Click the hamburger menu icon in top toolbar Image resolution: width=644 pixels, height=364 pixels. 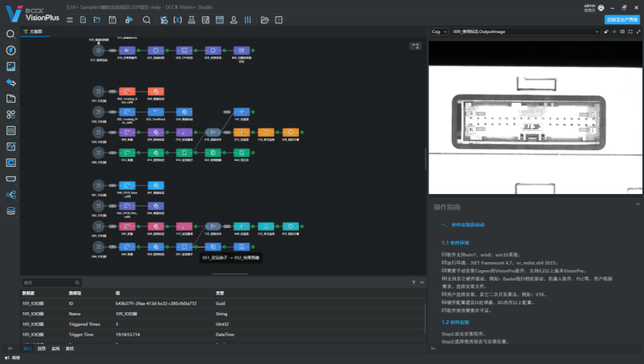[69, 19]
